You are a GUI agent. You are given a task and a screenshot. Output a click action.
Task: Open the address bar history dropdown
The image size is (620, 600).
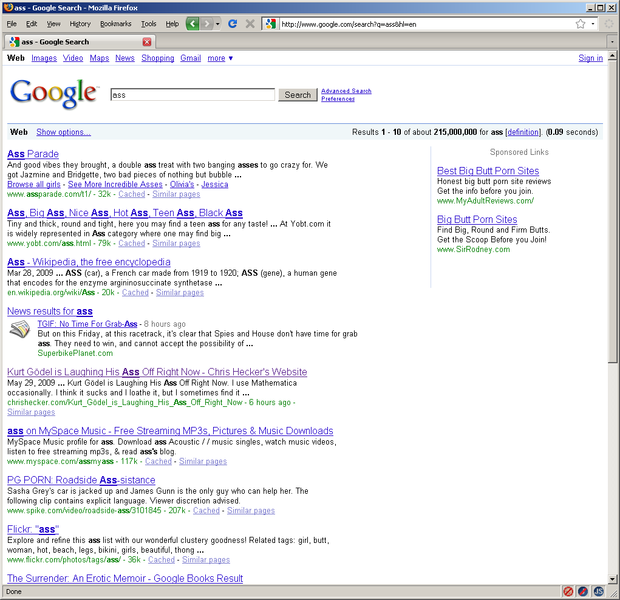[594, 23]
